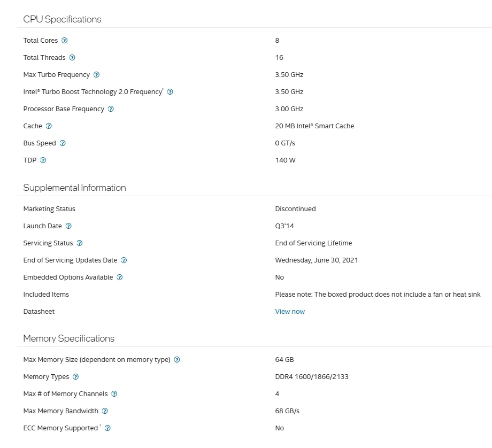
Task: Open the Total Threads info tooltip icon
Action: click(x=72, y=57)
